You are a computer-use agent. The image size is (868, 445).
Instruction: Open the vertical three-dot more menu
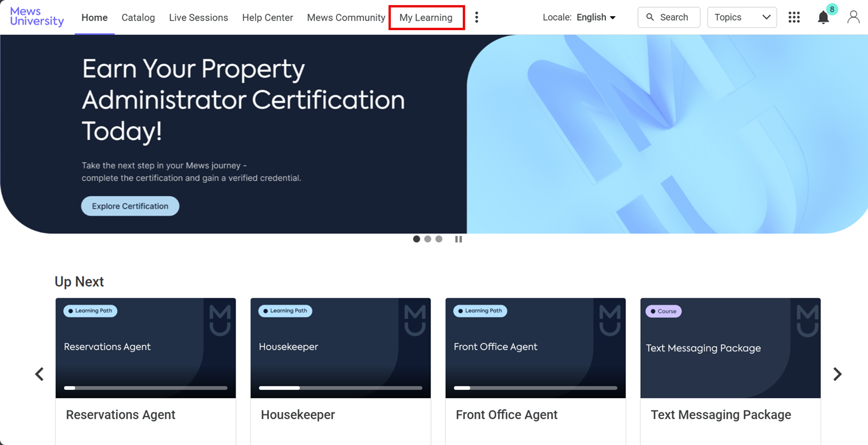[476, 17]
